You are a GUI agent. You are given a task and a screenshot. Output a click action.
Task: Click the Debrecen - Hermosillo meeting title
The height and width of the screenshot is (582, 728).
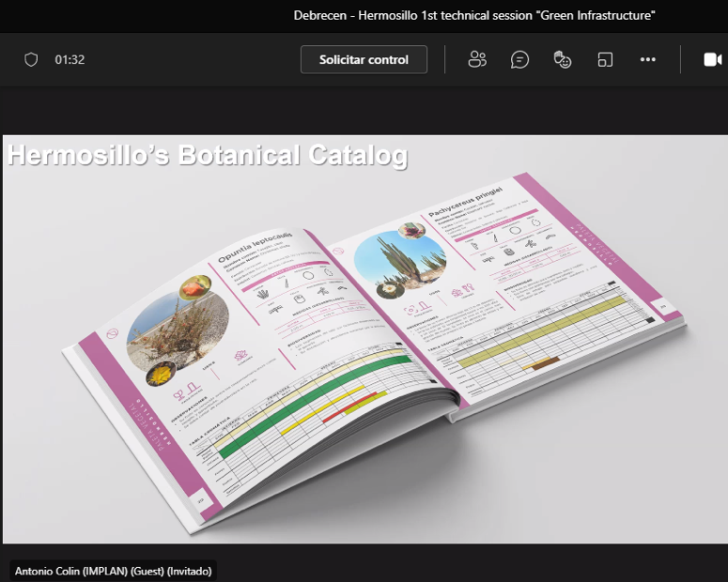pyautogui.click(x=473, y=15)
